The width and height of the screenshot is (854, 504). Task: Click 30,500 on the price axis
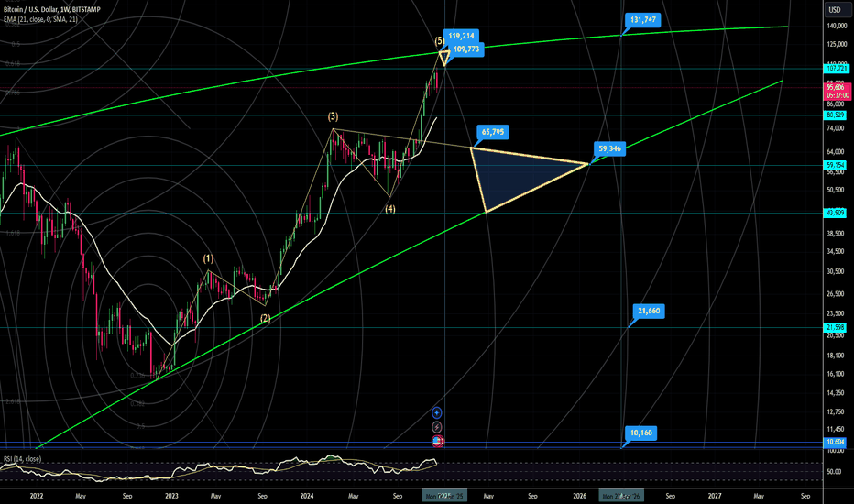(x=835, y=271)
